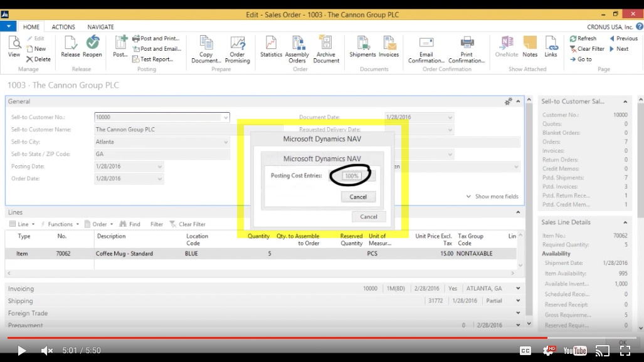Viewport: 644px width, 362px height.
Task: Open the Order Date dropdown
Action: coord(159,179)
